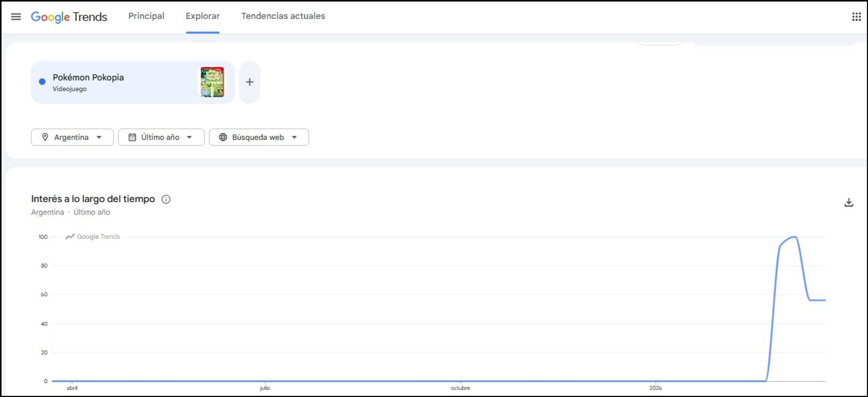Click the octubre label on the chart axis
This screenshot has height=397, width=868.
460,388
